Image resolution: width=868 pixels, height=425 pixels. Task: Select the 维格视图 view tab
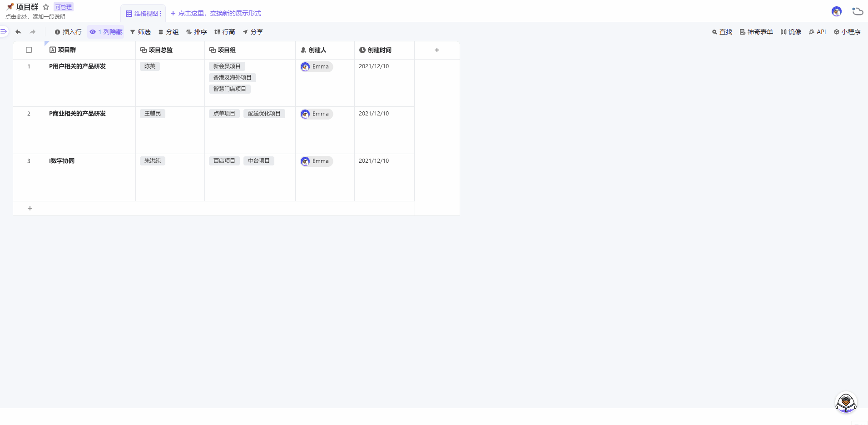(x=143, y=14)
